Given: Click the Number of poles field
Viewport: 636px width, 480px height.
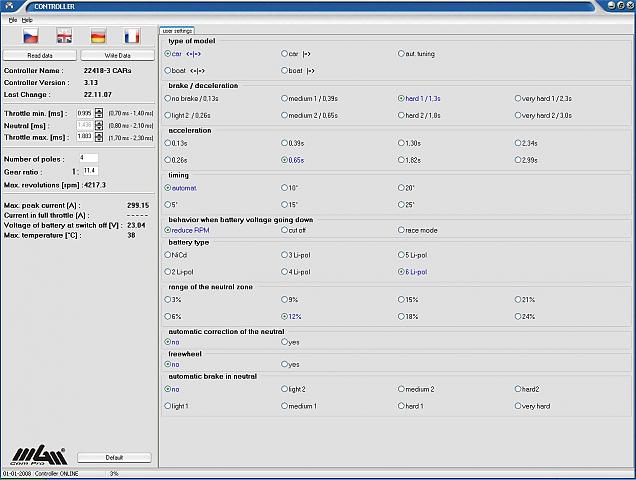Looking at the screenshot, I should [88, 158].
